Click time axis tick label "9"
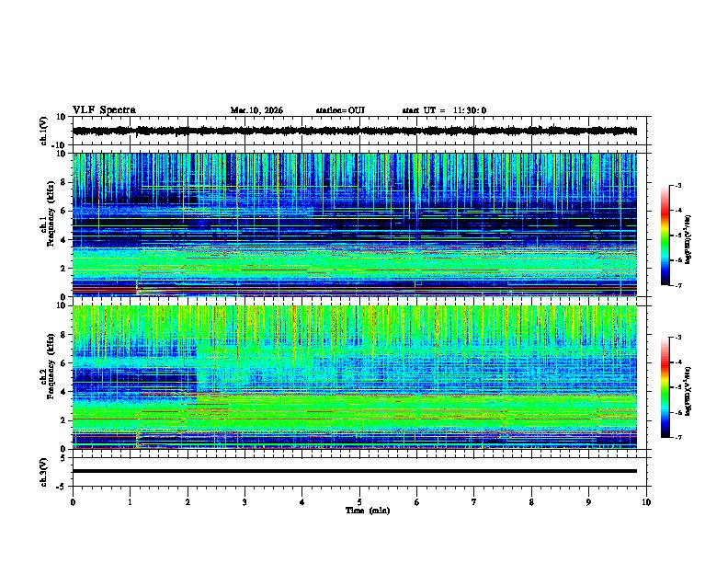This screenshot has width=728, height=563. click(x=588, y=502)
